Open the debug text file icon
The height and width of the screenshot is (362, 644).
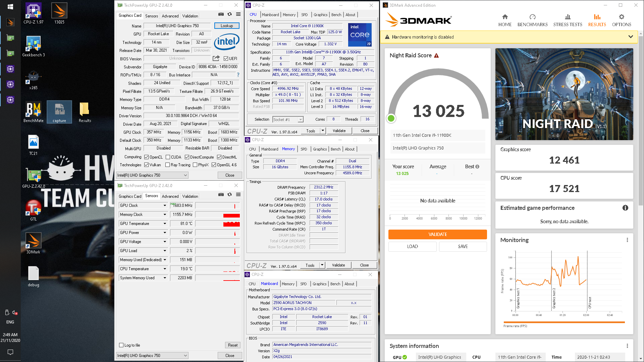click(x=33, y=276)
